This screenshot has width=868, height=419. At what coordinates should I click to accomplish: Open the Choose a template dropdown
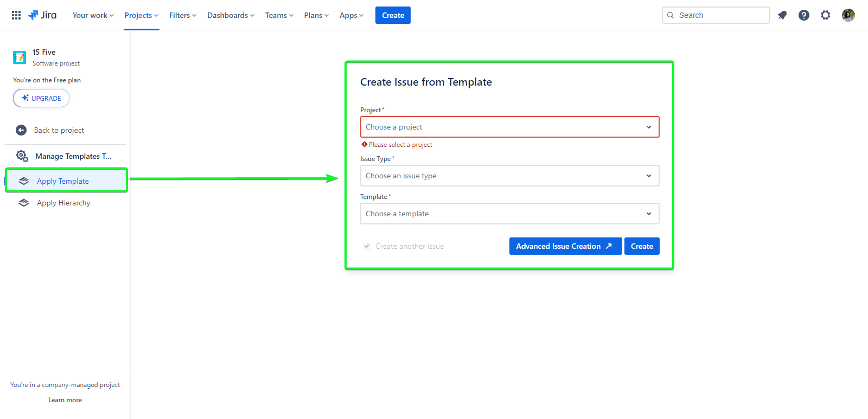pyautogui.click(x=509, y=214)
